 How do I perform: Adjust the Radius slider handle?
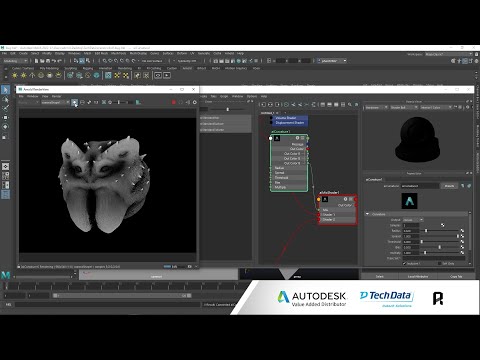[426, 231]
